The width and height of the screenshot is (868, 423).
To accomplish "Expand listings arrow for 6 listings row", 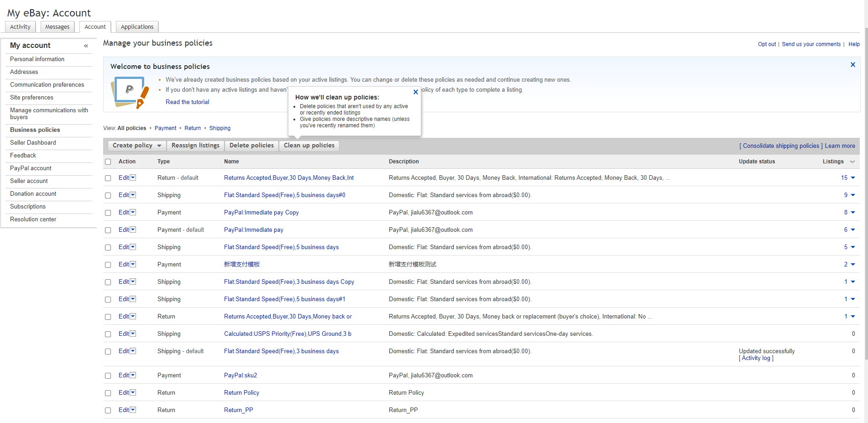I will 853,230.
